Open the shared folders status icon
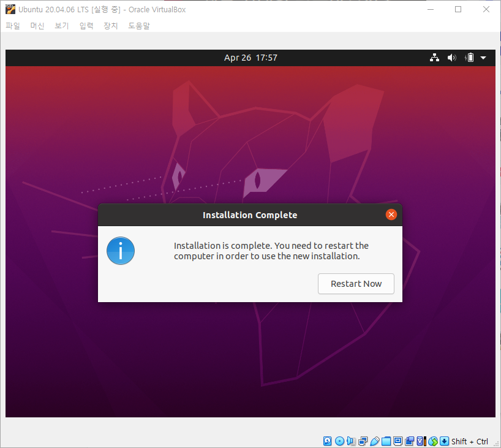The height and width of the screenshot is (448, 501). pos(386,441)
